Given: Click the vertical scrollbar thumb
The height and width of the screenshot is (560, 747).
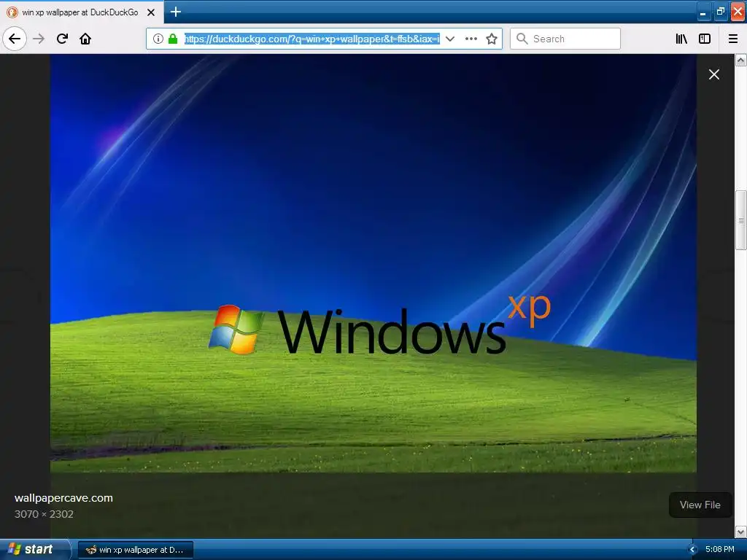Looking at the screenshot, I should click(741, 220).
